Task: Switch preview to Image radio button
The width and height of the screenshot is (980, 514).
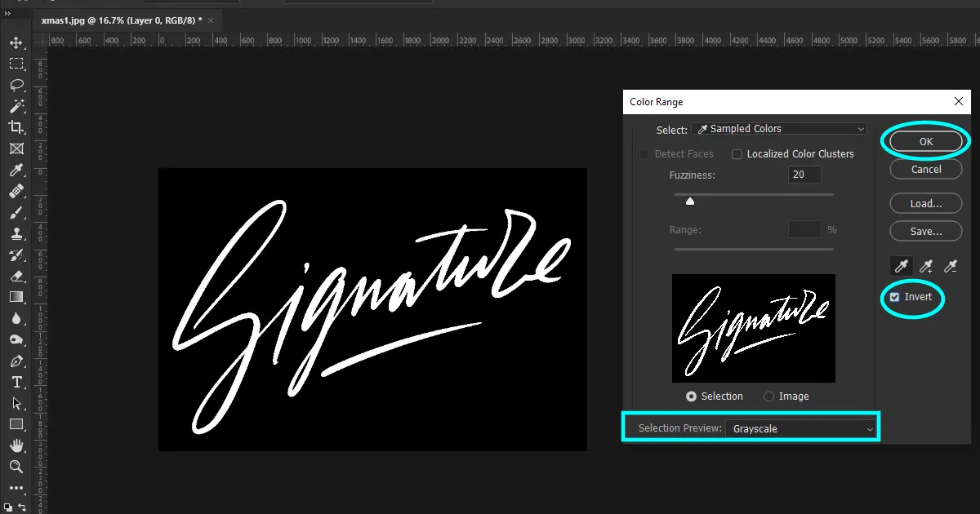Action: coord(768,397)
